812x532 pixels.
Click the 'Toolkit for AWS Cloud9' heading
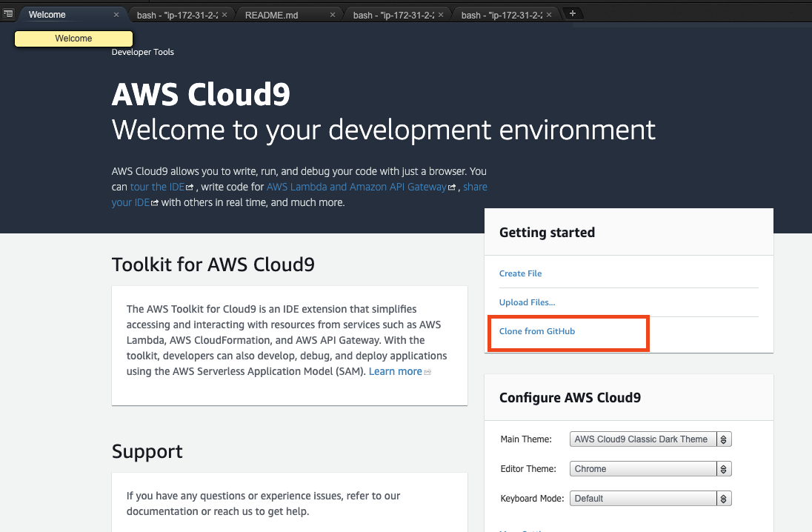click(x=213, y=265)
